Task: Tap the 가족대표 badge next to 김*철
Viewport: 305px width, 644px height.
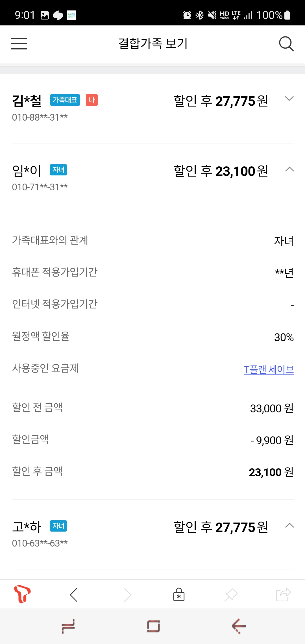Action: (65, 100)
